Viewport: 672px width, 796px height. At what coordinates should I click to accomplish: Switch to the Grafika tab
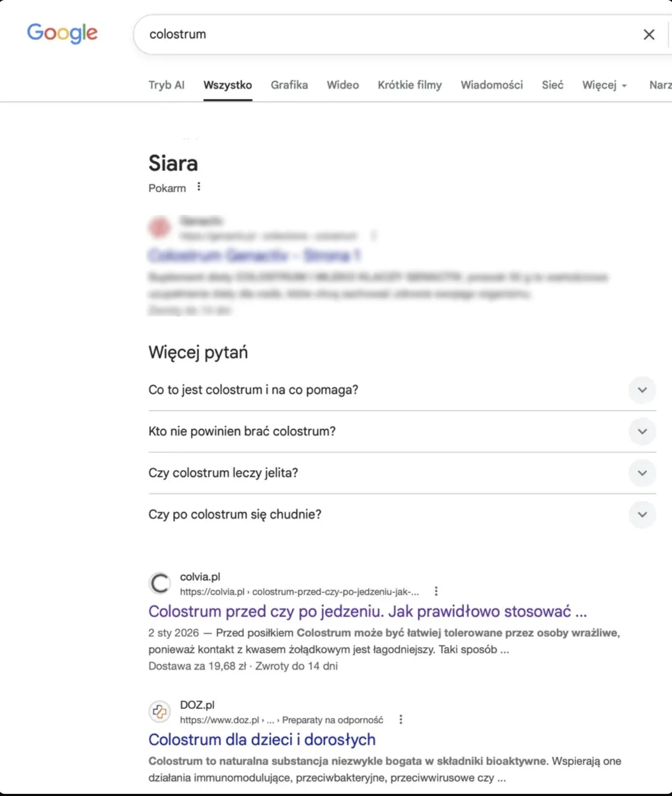[x=289, y=85]
